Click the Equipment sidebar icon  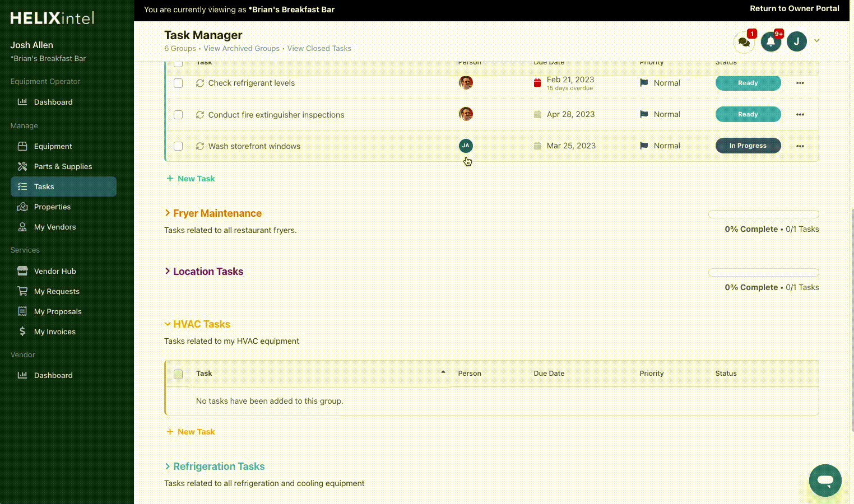coord(22,146)
